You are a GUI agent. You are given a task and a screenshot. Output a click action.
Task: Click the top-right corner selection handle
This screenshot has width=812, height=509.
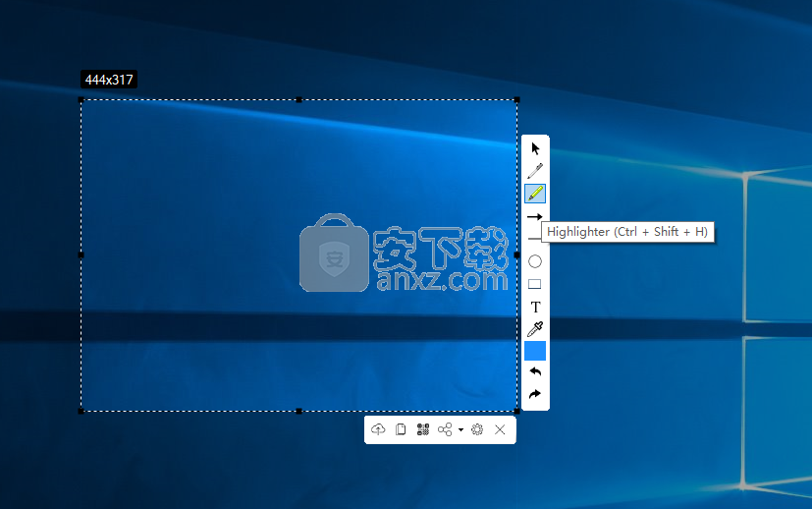pyautogui.click(x=516, y=99)
